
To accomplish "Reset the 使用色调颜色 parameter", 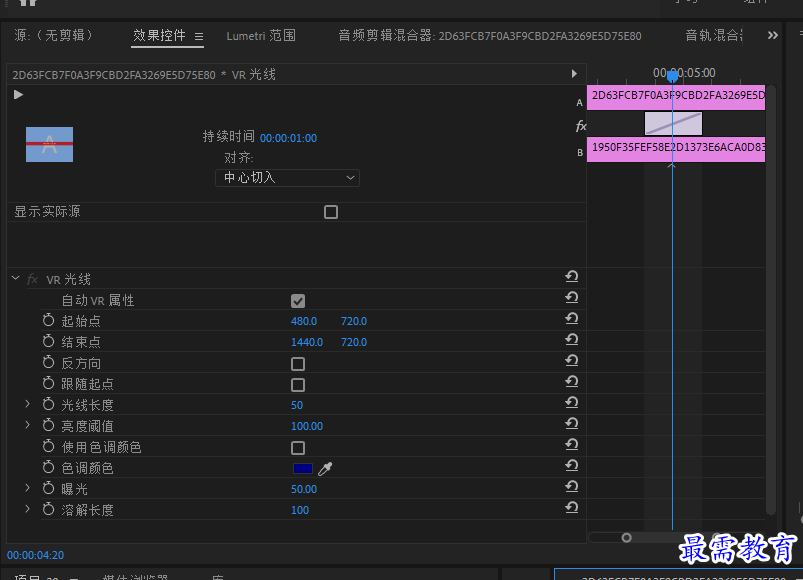I will (x=572, y=445).
